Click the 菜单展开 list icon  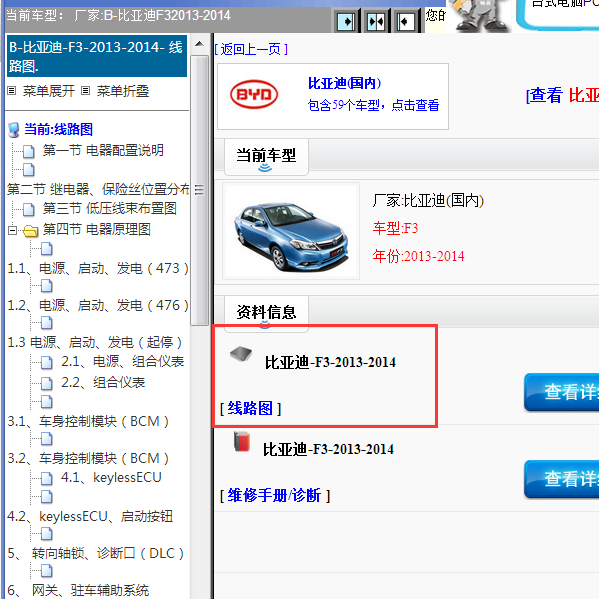tap(12, 91)
